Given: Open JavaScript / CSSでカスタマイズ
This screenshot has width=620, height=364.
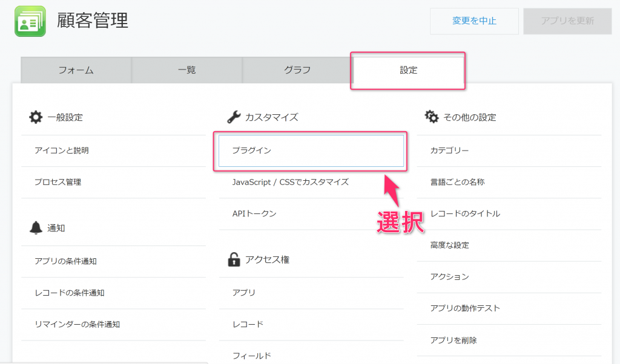Looking at the screenshot, I should pos(311,183).
